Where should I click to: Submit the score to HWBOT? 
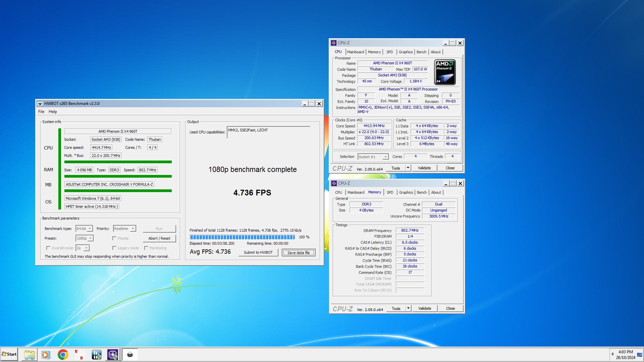[258, 252]
